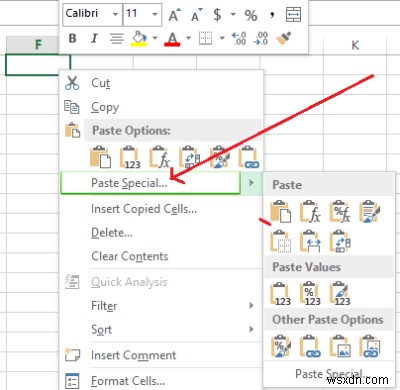400x390 pixels.
Task: Toggle Italic in the mini toolbar
Action: pyautogui.click(x=94, y=39)
